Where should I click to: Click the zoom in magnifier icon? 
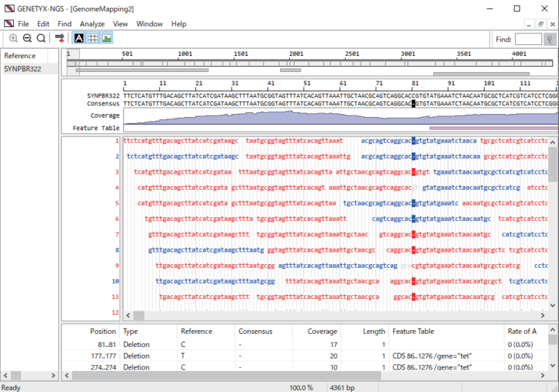pos(13,39)
